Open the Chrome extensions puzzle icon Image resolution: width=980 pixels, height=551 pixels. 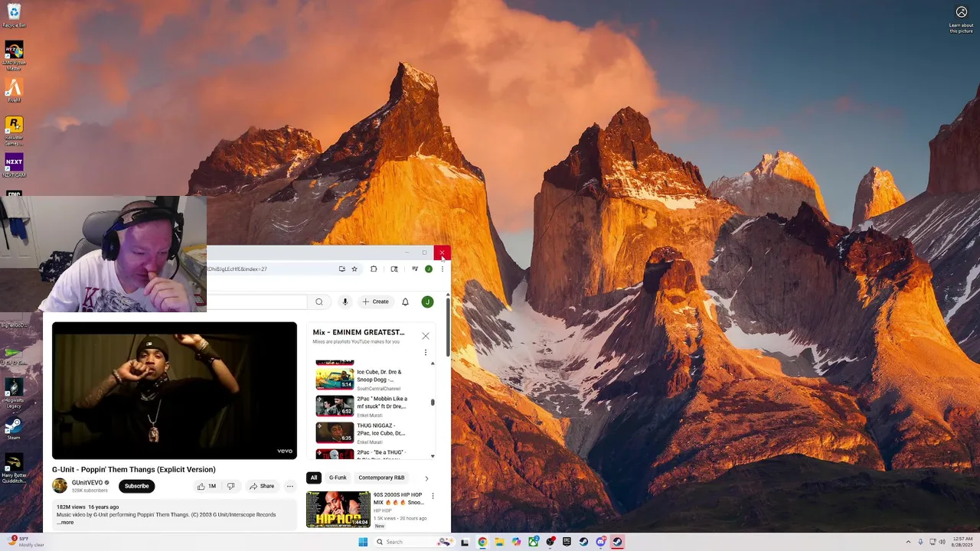(x=374, y=269)
